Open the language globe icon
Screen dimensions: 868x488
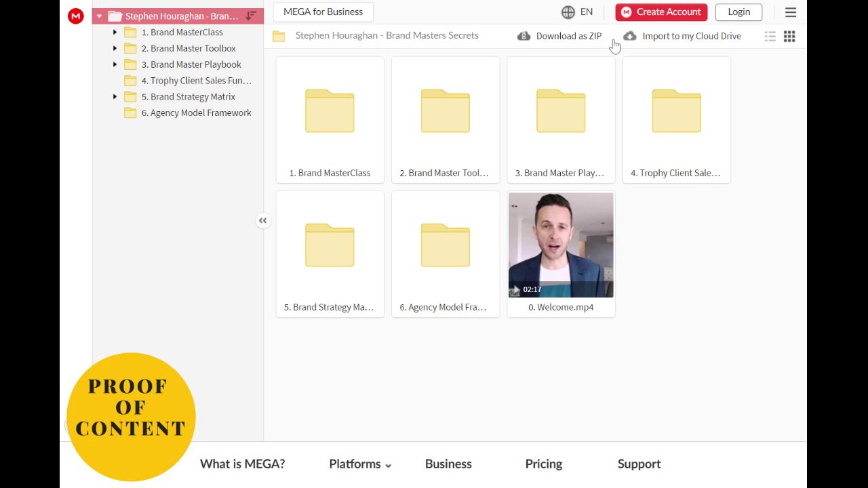coord(568,12)
